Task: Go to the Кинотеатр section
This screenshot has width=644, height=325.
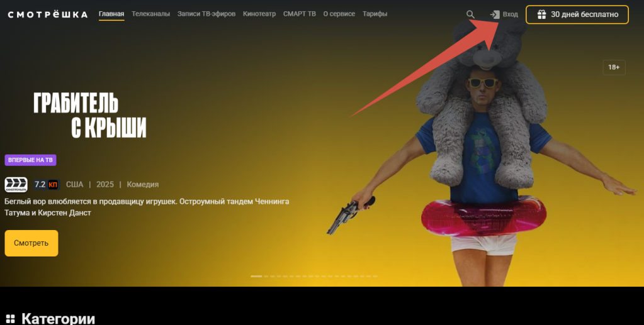Action: pos(259,14)
